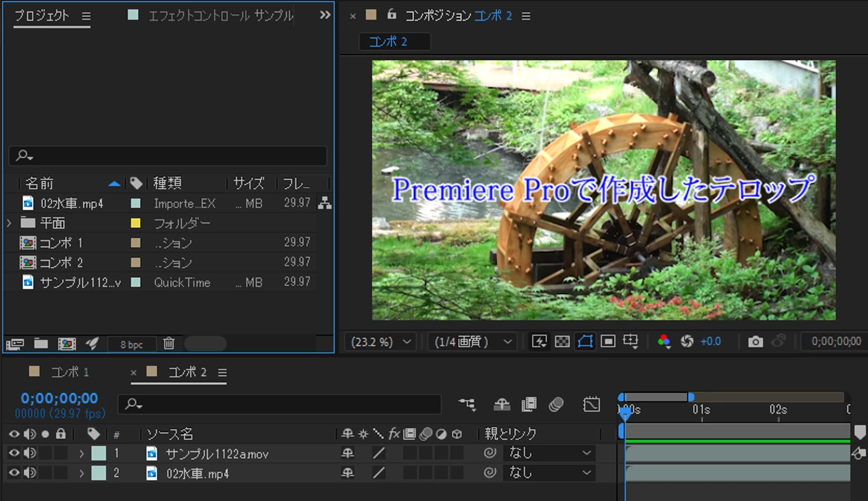Screen dimensions: 868x501
Task: Mute audio of 02水車.mp4 layer
Action: (x=29, y=473)
